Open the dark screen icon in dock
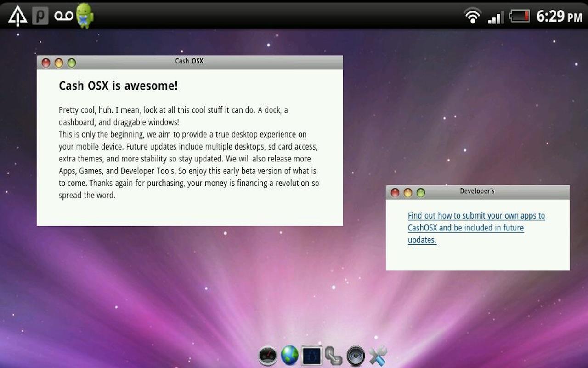The width and height of the screenshot is (588, 368). tap(311, 356)
